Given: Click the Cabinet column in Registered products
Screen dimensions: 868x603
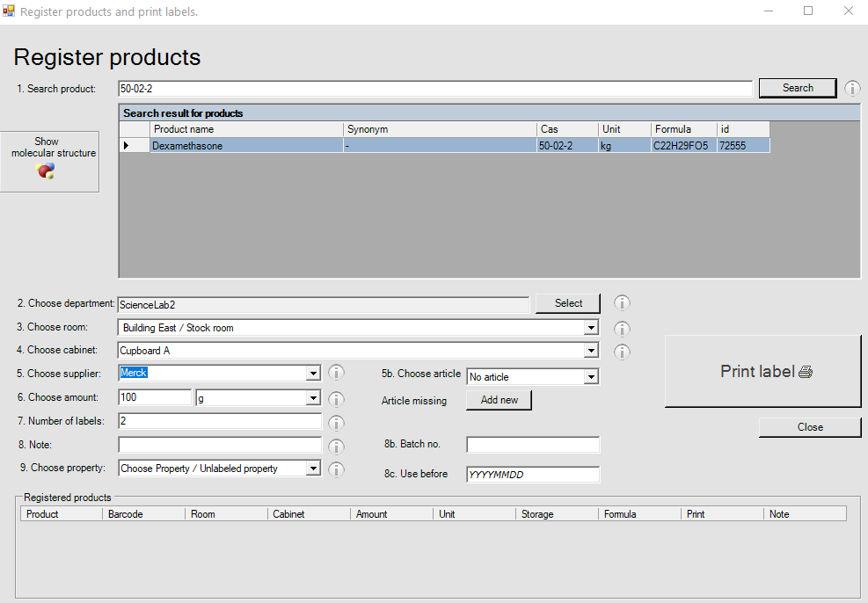Looking at the screenshot, I should pos(309,514).
